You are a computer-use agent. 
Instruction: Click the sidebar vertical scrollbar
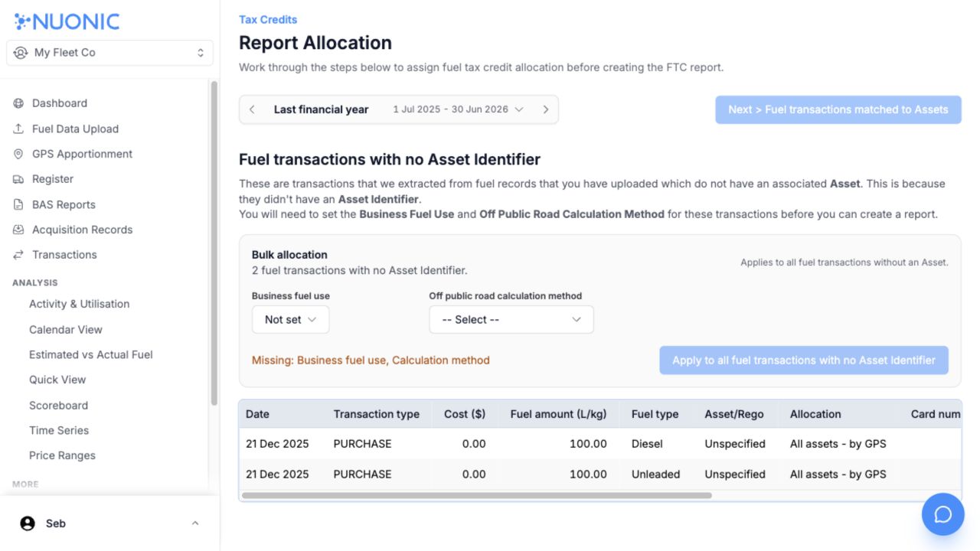point(214,243)
